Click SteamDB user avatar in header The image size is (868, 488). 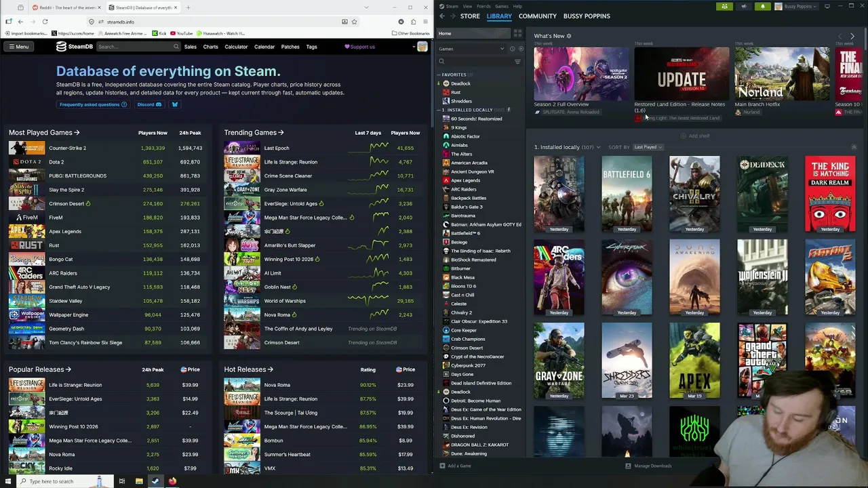[x=422, y=47]
